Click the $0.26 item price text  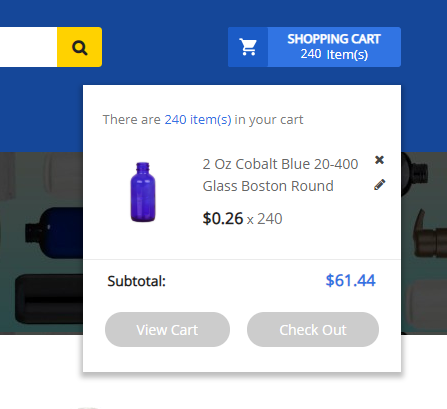[223, 219]
